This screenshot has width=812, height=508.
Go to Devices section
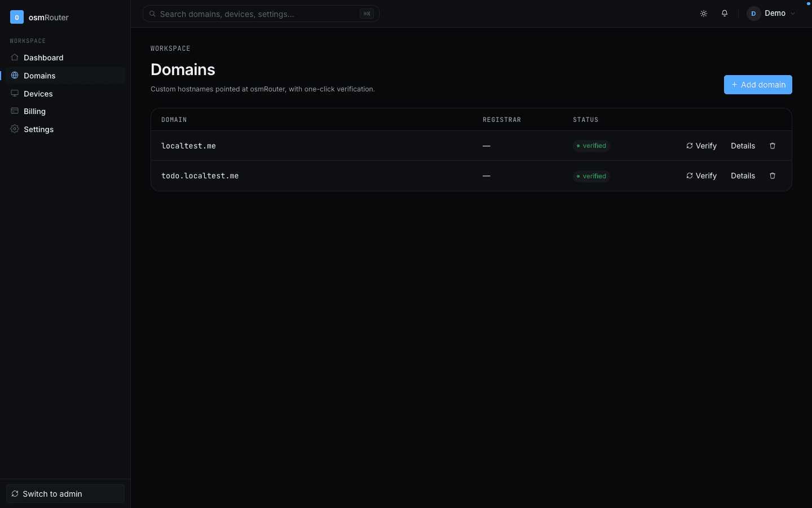[65, 94]
